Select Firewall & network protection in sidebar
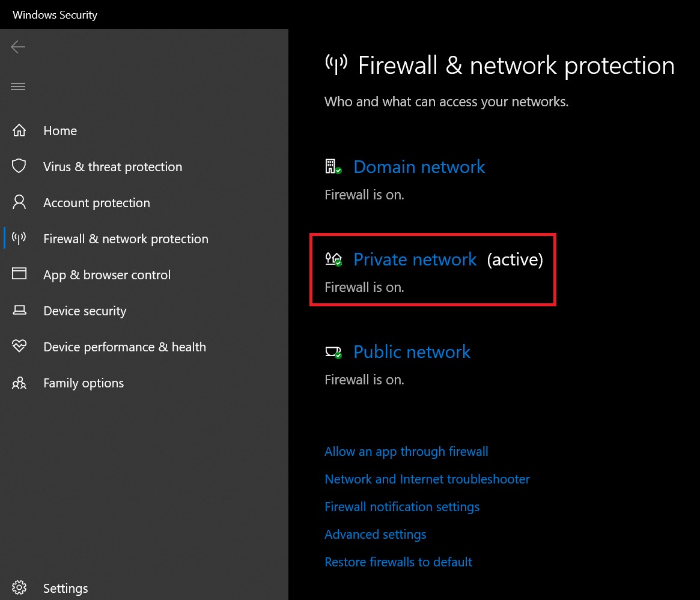This screenshot has width=700, height=600. pyautogui.click(x=126, y=239)
